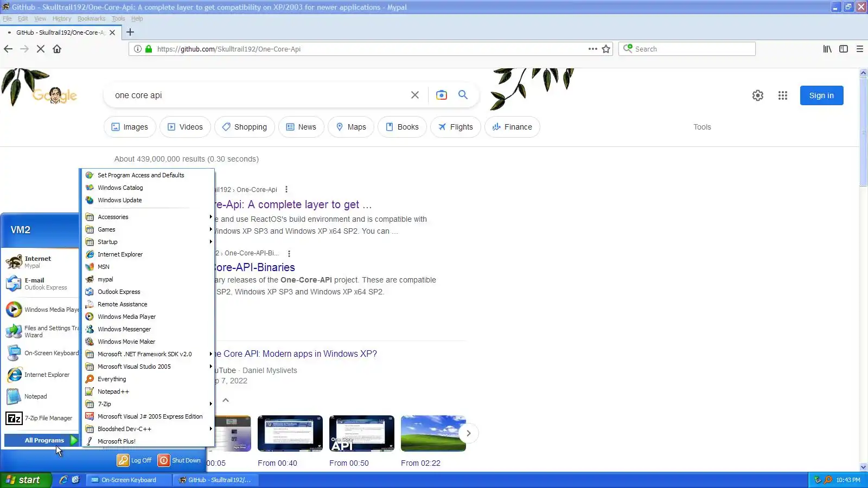Viewport: 868px width, 488px height.
Task: Open the Bookmarks menu
Action: 91,18
